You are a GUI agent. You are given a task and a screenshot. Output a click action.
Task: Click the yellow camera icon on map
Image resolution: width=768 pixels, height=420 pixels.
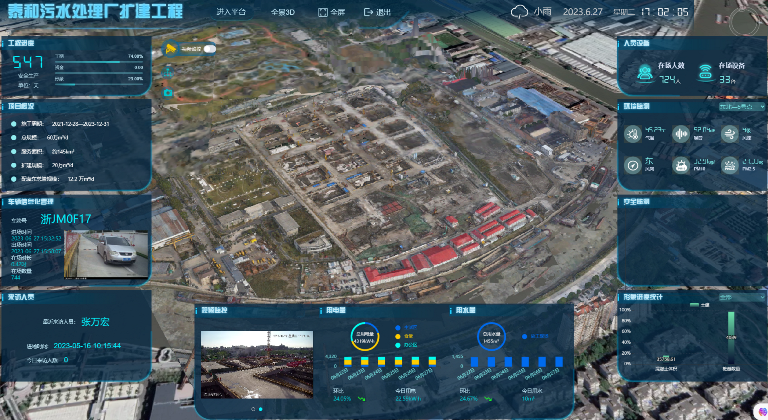pyautogui.click(x=171, y=48)
